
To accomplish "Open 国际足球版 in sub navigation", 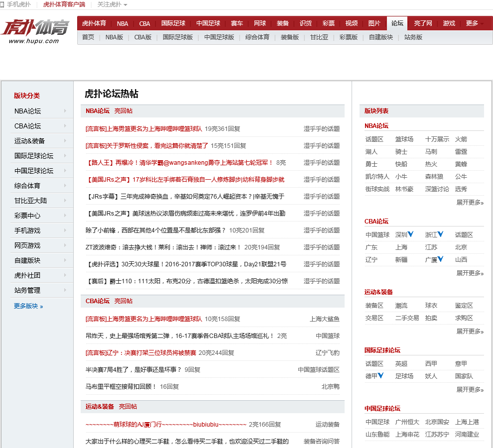I will [x=178, y=37].
